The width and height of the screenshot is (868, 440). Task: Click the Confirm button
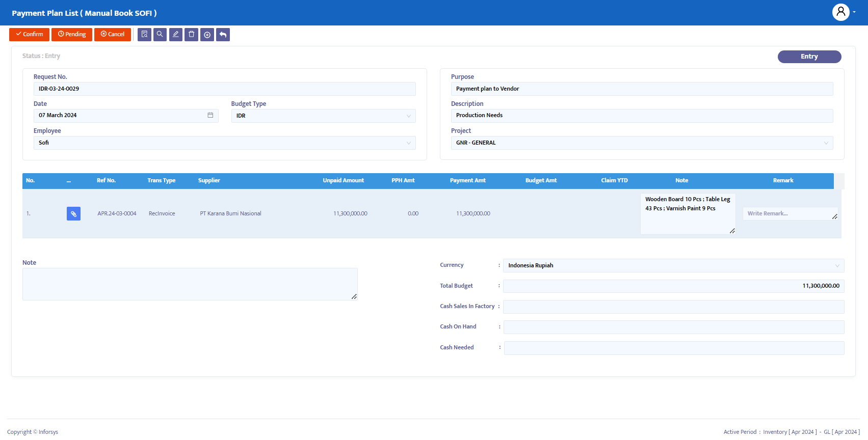click(29, 34)
